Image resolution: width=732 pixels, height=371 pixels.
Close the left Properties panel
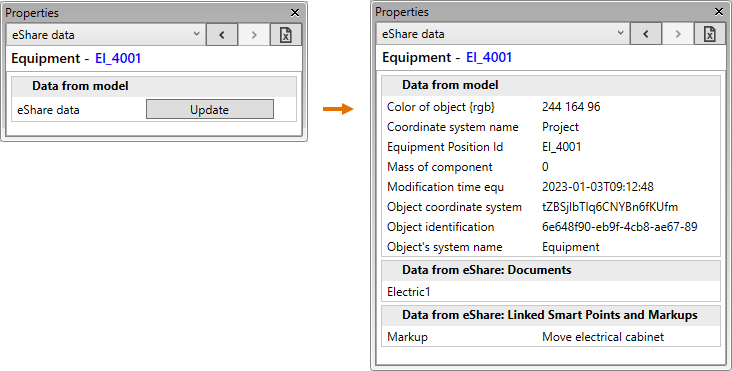click(295, 13)
